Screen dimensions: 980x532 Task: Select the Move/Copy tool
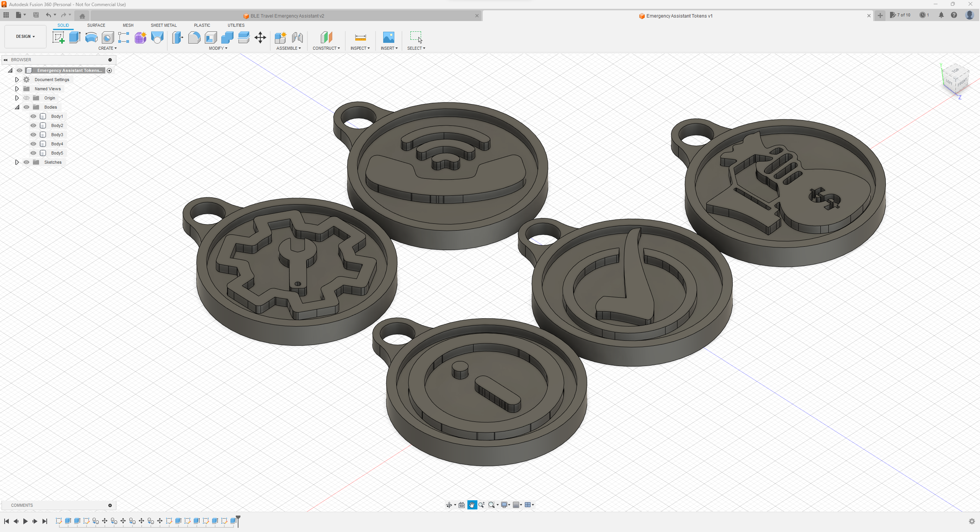point(260,37)
